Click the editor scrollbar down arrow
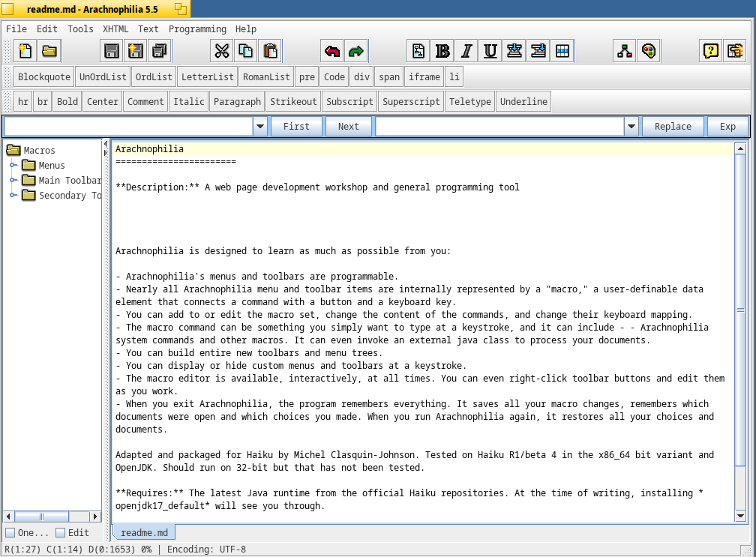This screenshot has width=756, height=557. point(740,516)
